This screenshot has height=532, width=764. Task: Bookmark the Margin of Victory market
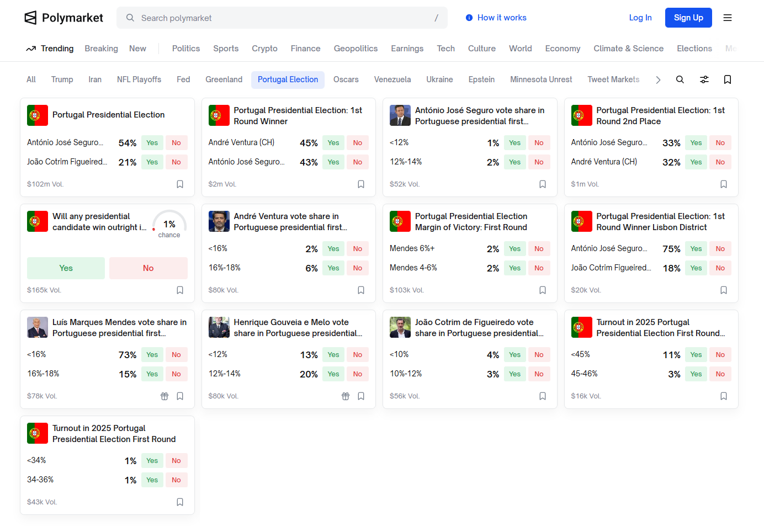pyautogui.click(x=543, y=290)
